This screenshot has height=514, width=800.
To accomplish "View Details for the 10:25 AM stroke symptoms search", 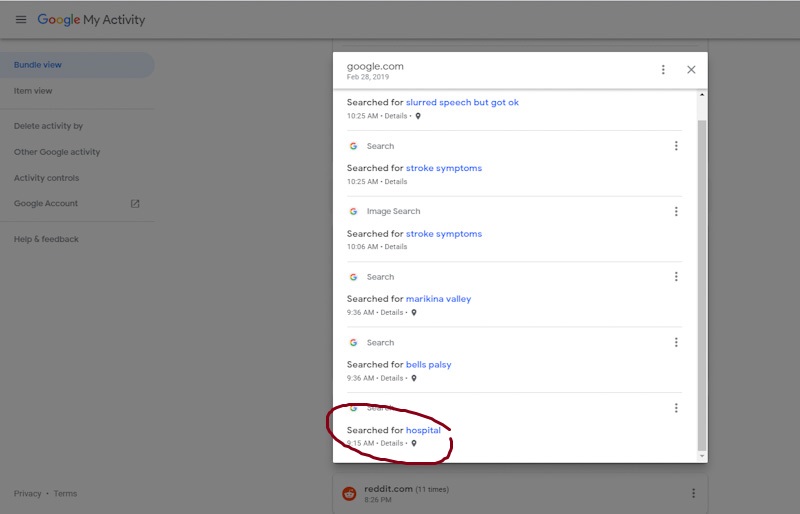I will [396, 182].
